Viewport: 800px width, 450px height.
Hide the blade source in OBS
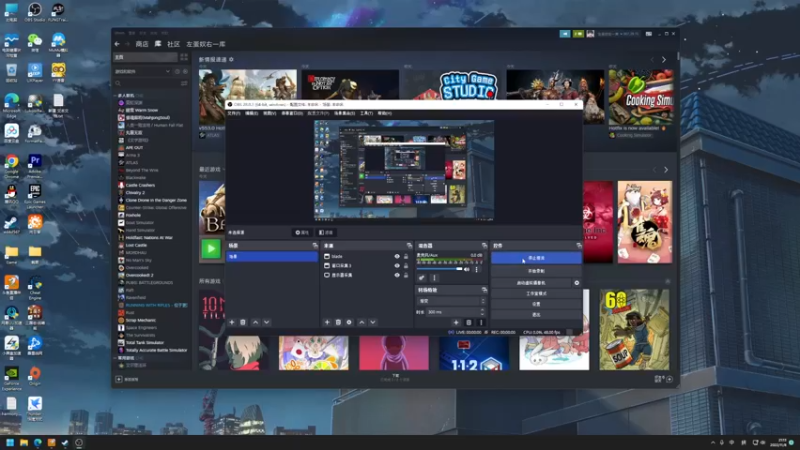pyautogui.click(x=397, y=257)
